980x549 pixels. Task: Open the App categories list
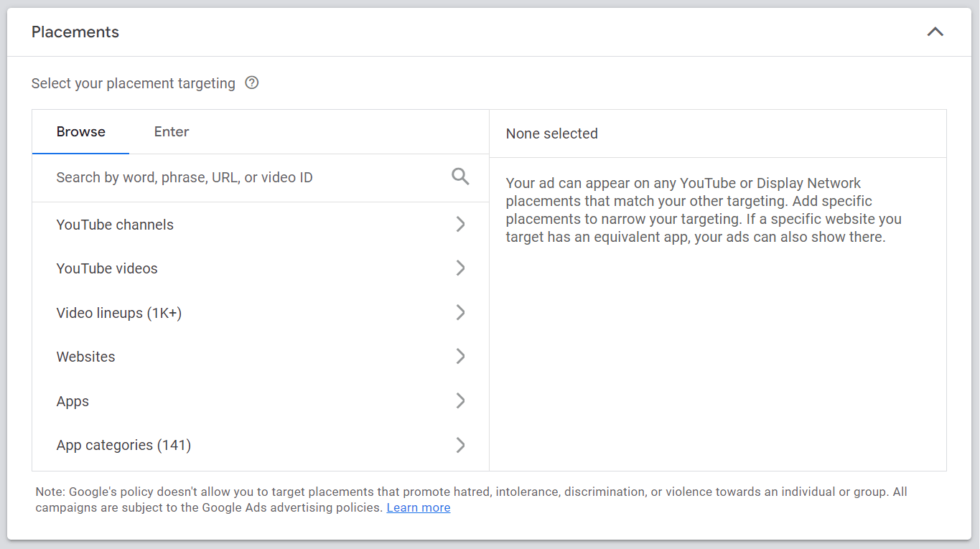tap(123, 445)
